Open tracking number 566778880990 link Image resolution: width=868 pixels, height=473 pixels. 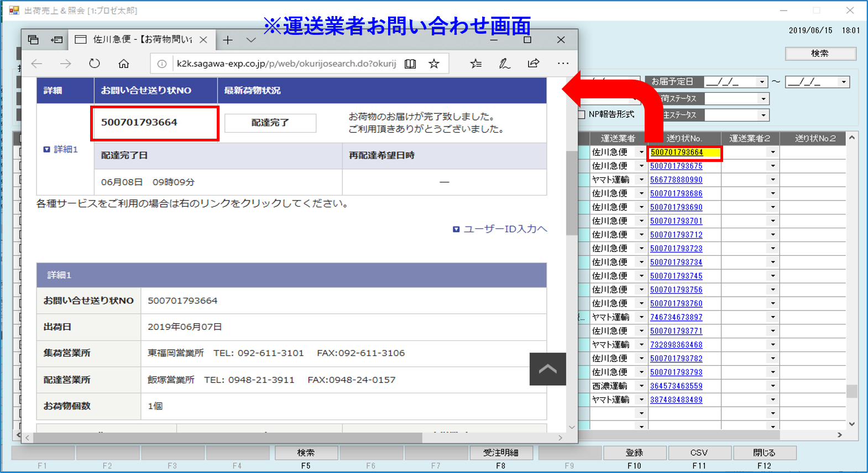click(676, 180)
